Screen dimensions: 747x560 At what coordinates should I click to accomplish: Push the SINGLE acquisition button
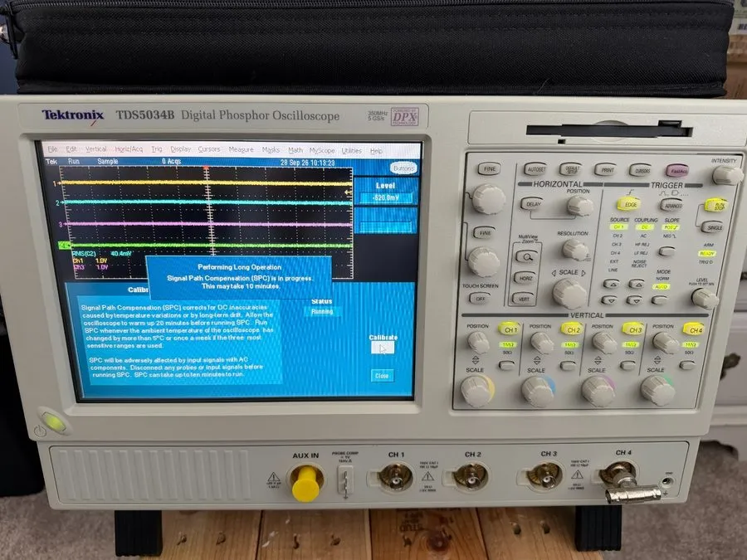click(x=713, y=227)
